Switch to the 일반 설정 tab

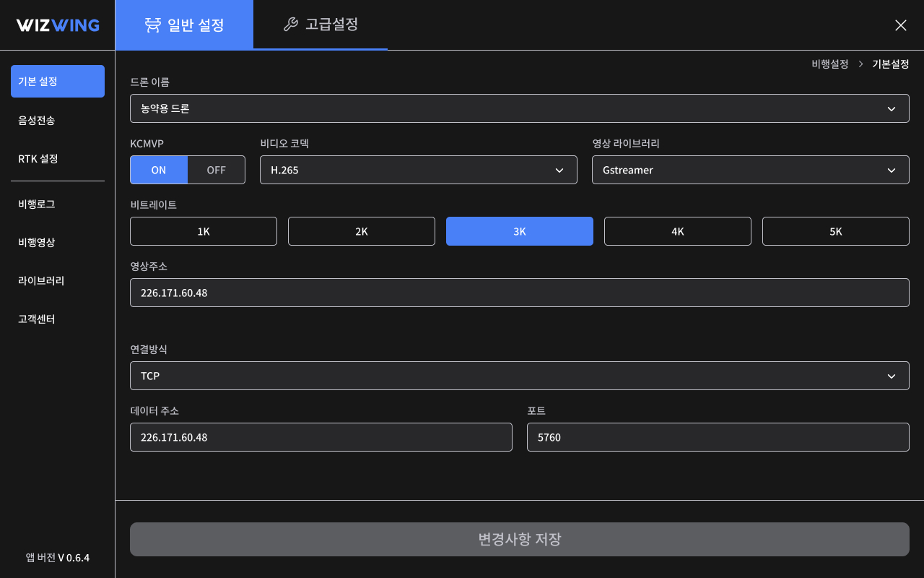click(x=184, y=25)
